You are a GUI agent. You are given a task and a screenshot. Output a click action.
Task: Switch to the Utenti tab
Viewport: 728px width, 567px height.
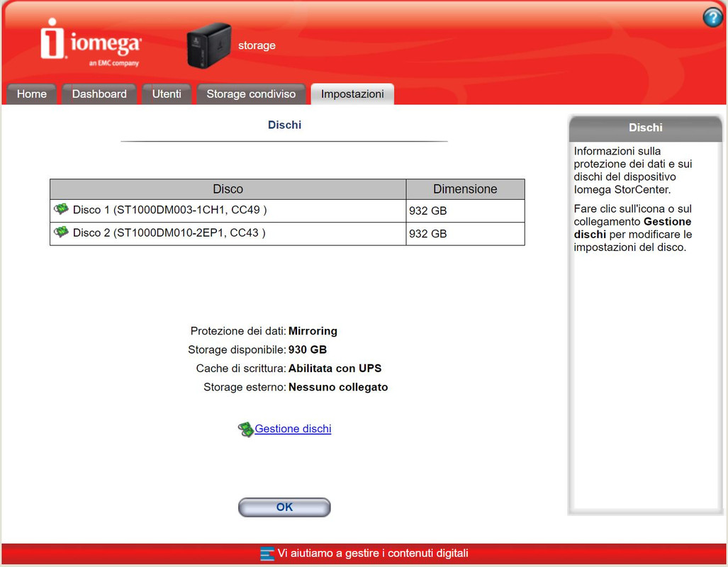click(167, 94)
